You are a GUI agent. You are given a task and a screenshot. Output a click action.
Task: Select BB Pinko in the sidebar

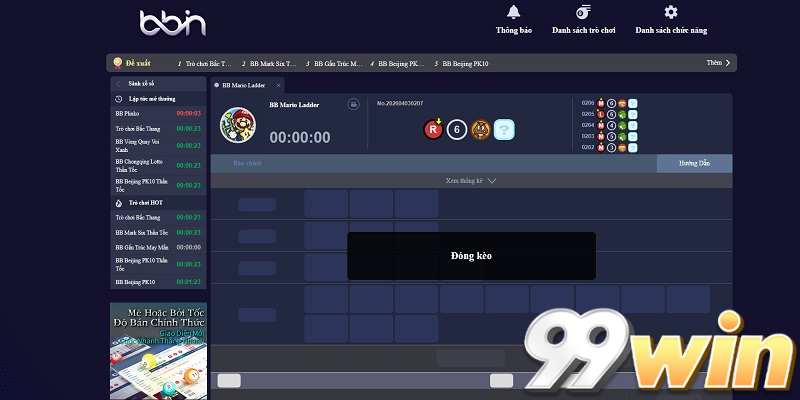tap(158, 113)
